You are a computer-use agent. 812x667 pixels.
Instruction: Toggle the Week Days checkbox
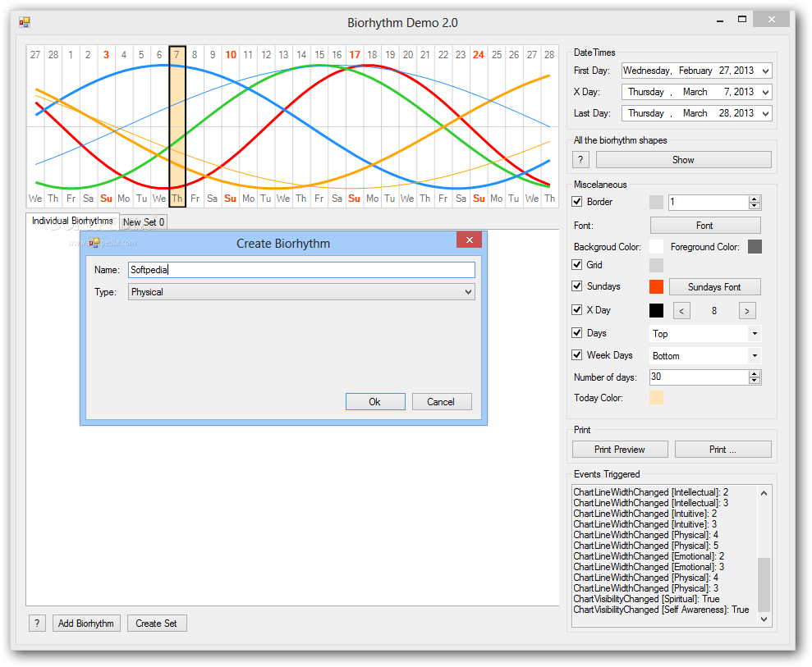point(577,355)
